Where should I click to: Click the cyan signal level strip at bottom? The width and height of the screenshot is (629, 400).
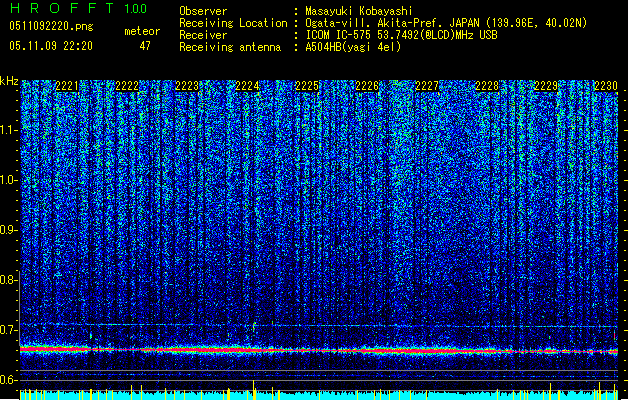tap(319, 395)
